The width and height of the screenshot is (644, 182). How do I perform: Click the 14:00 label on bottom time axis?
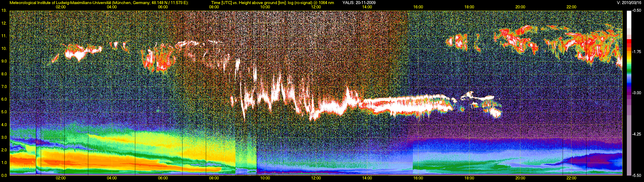tap(367, 178)
